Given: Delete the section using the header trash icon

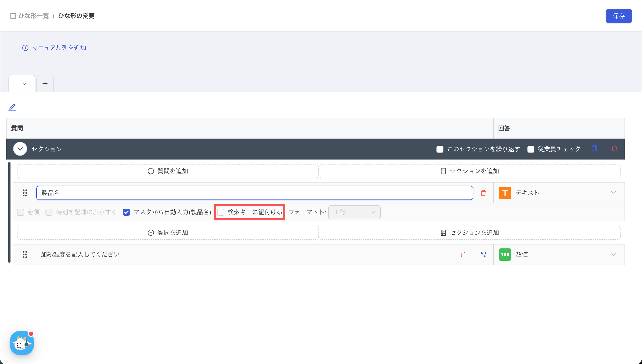Looking at the screenshot, I should (614, 149).
